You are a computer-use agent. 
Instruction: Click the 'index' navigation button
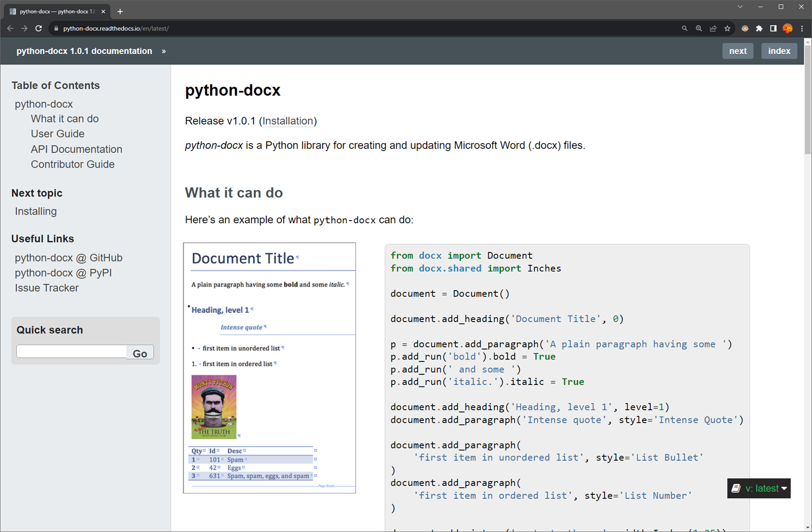coord(779,51)
